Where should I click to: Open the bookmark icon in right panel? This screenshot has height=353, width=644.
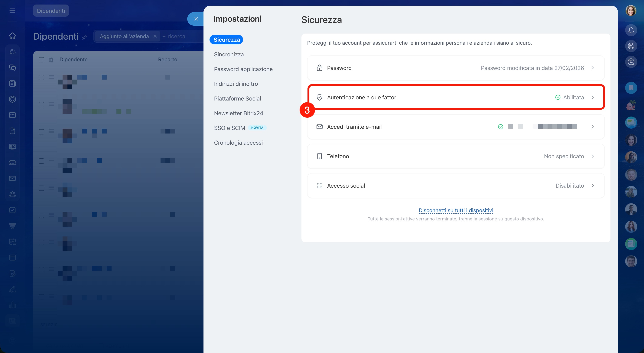click(x=631, y=88)
